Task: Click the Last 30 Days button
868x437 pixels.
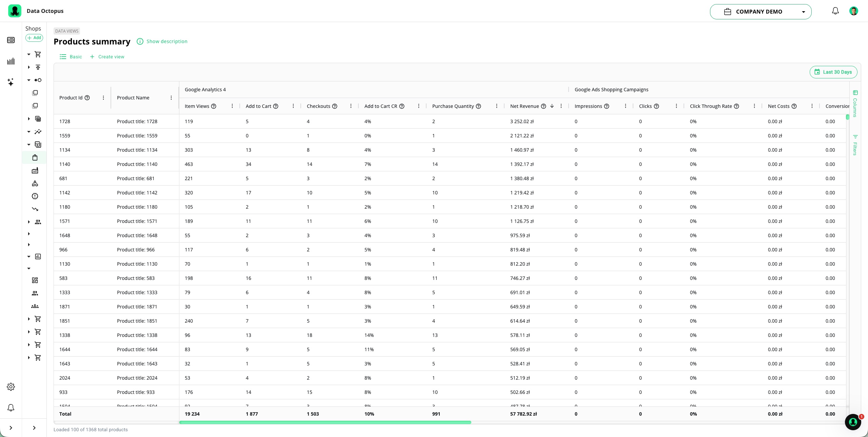Action: click(x=833, y=72)
